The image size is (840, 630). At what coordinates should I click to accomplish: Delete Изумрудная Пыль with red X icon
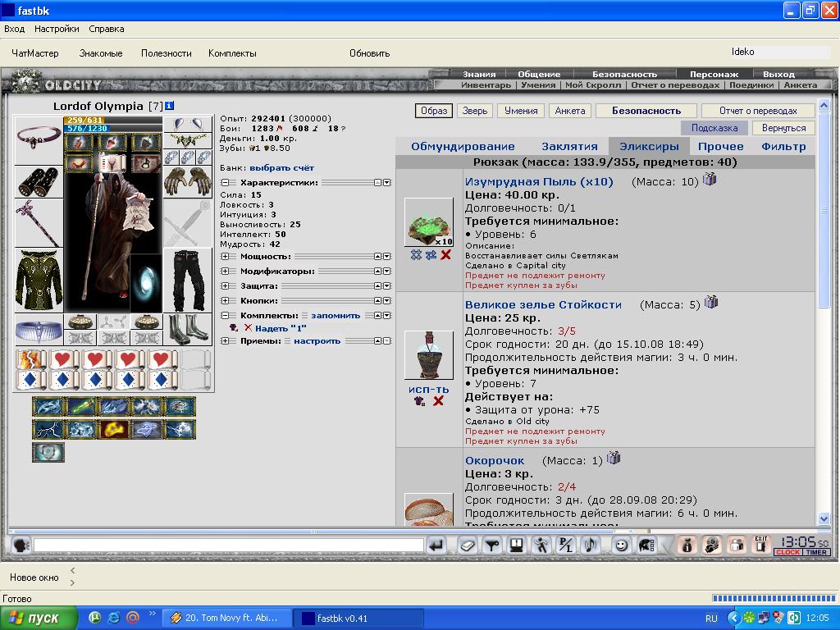click(445, 255)
